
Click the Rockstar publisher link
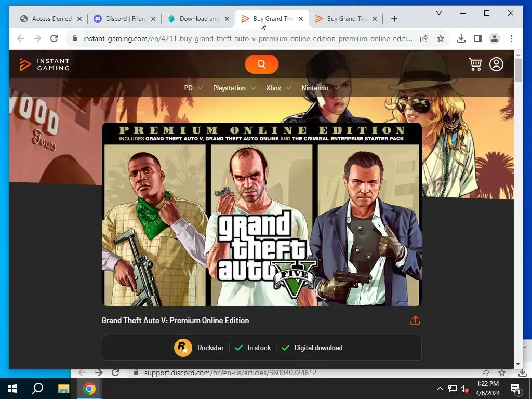coord(210,348)
